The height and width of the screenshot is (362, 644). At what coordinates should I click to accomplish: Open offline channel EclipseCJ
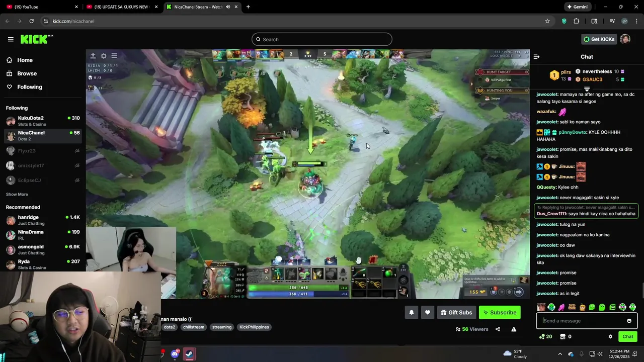pos(43,180)
